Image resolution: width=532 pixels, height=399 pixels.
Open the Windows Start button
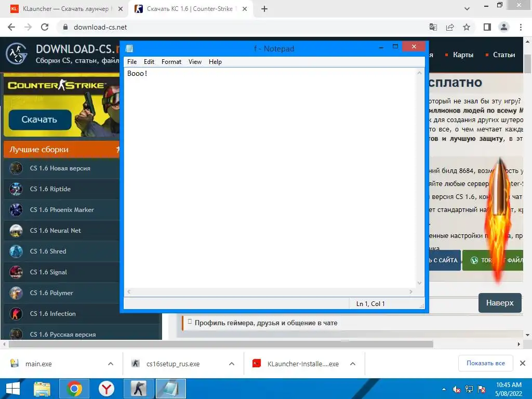pyautogui.click(x=13, y=389)
